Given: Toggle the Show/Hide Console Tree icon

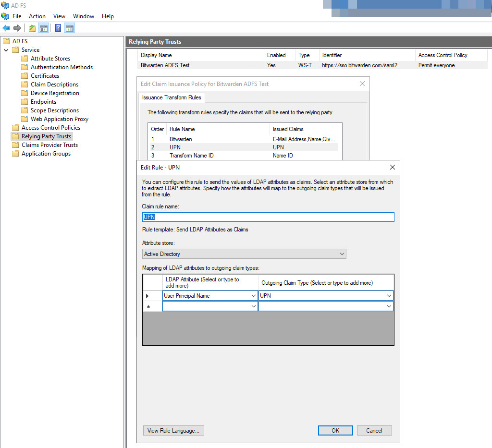Looking at the screenshot, I should point(43,28).
